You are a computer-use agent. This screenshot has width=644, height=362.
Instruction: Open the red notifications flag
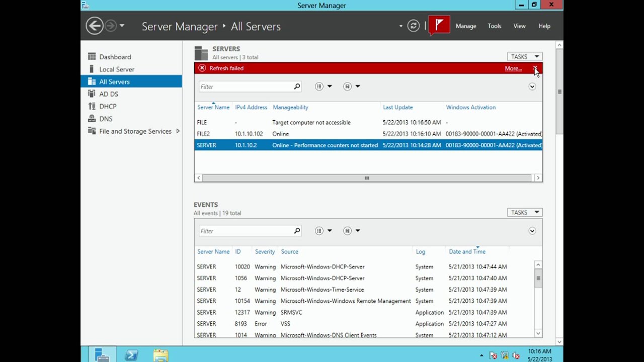pos(439,26)
